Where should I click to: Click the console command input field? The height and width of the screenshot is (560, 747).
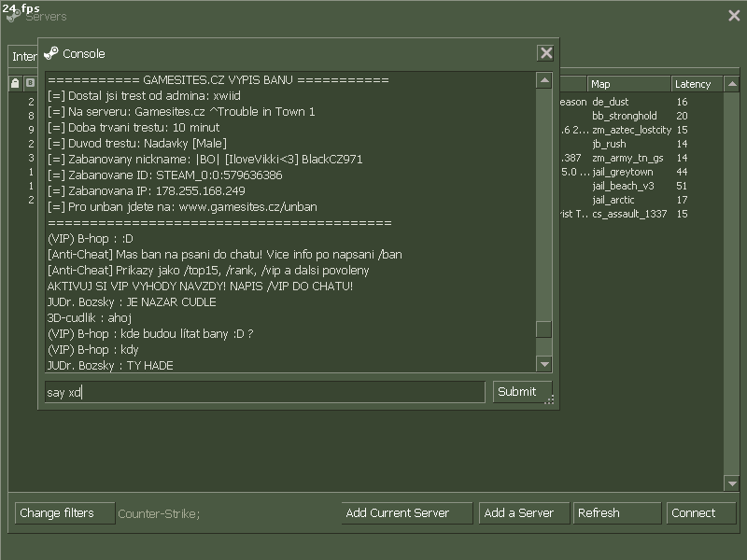(x=264, y=392)
